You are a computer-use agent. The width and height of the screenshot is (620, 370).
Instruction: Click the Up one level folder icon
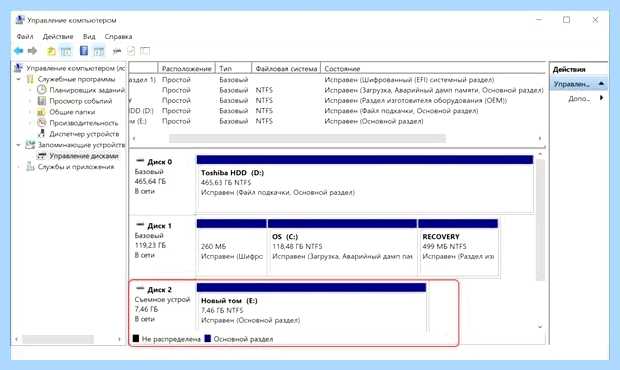[51, 51]
